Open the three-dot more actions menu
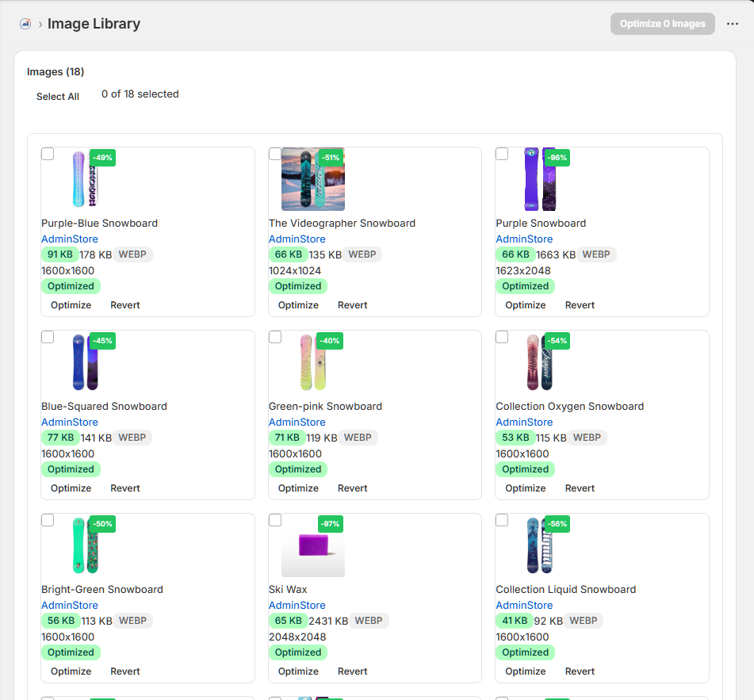Image resolution: width=754 pixels, height=700 pixels. pos(733,24)
